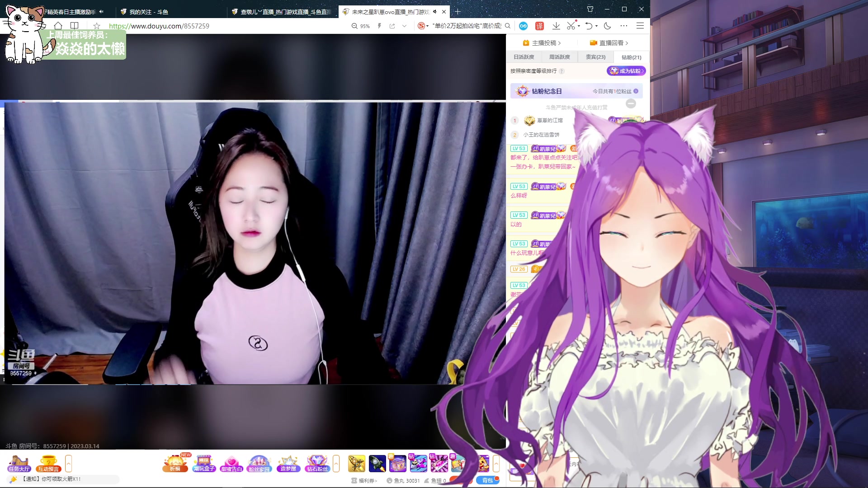
Task: Open the undo history dropdown arrow
Action: point(596,26)
